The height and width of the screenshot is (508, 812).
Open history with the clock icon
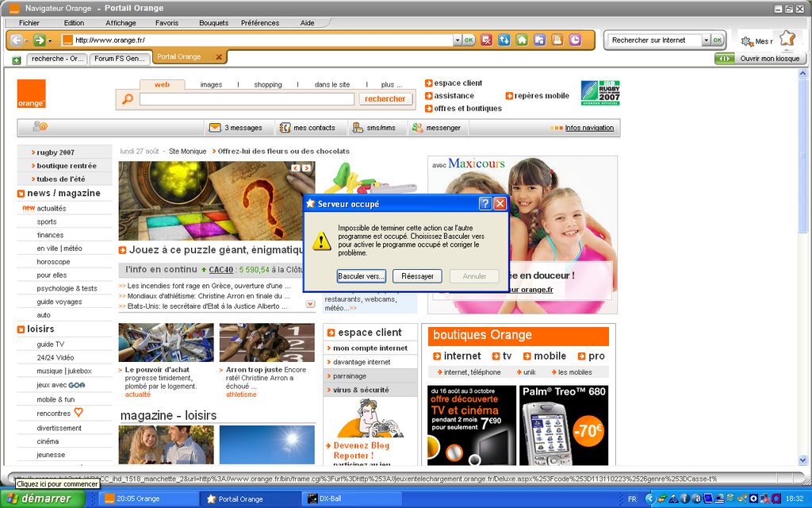[x=575, y=40]
